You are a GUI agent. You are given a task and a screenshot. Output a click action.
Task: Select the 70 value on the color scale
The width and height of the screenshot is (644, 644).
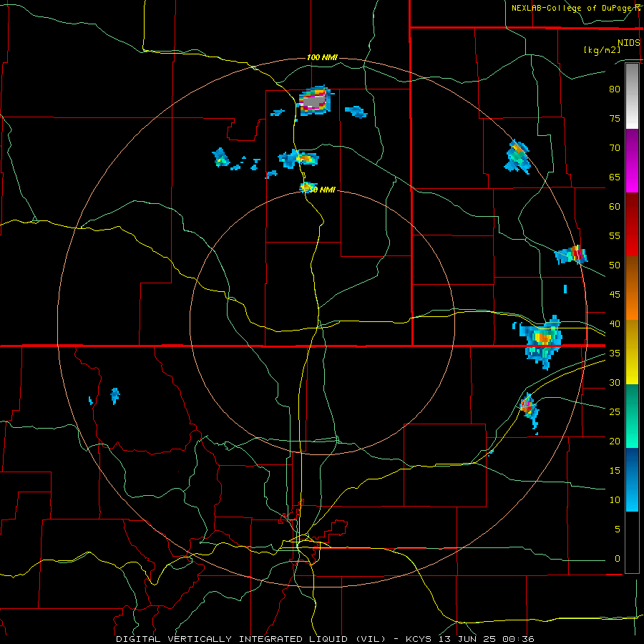615,148
